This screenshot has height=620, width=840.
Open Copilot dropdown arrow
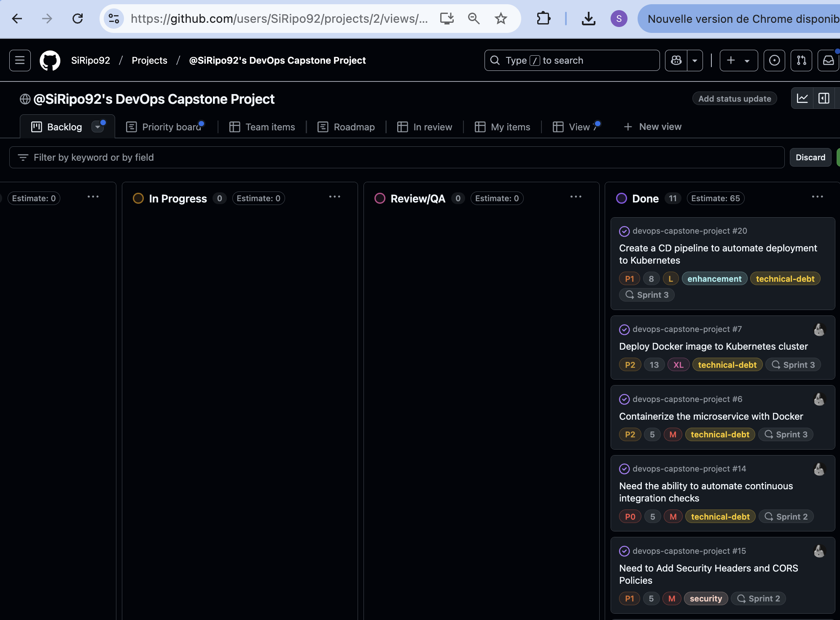[x=695, y=60]
